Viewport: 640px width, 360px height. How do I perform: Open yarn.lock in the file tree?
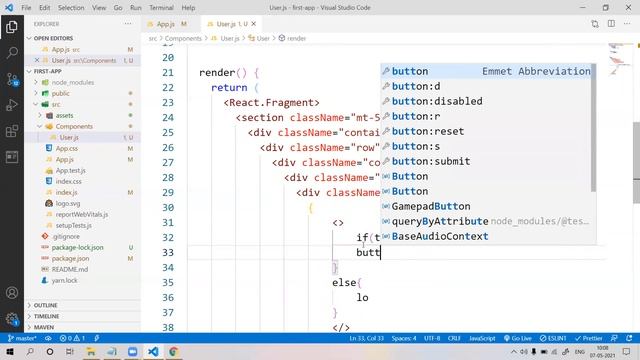tap(64, 280)
